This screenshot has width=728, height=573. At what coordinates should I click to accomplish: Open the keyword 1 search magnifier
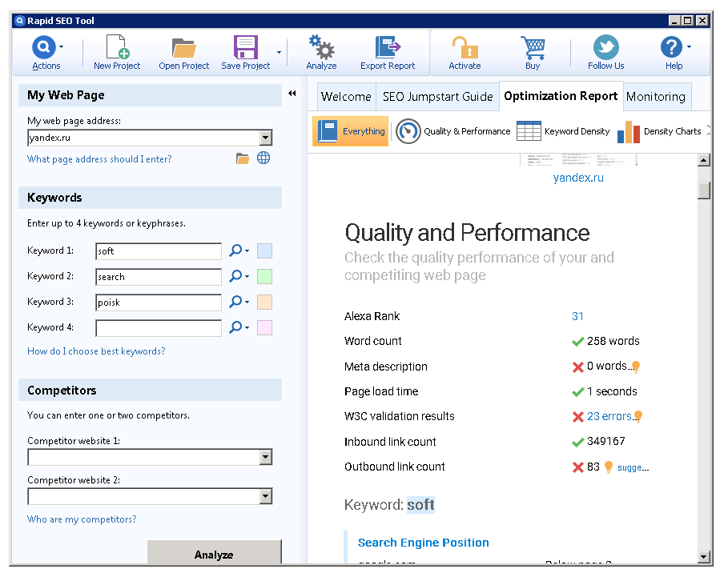[x=234, y=250]
